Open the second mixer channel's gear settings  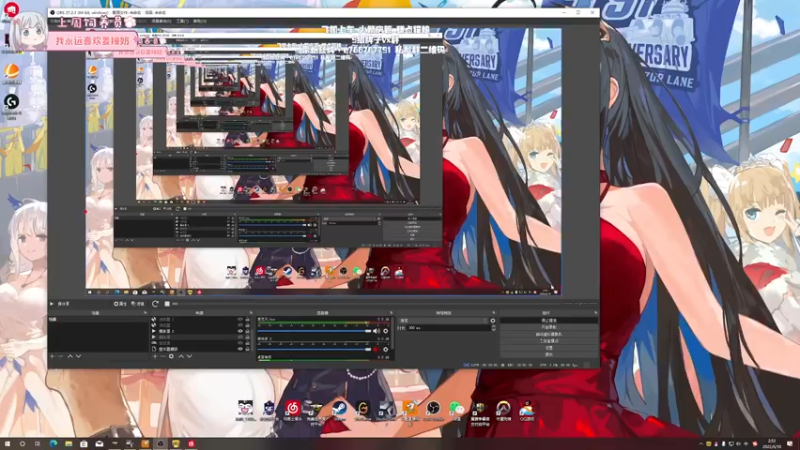[386, 349]
